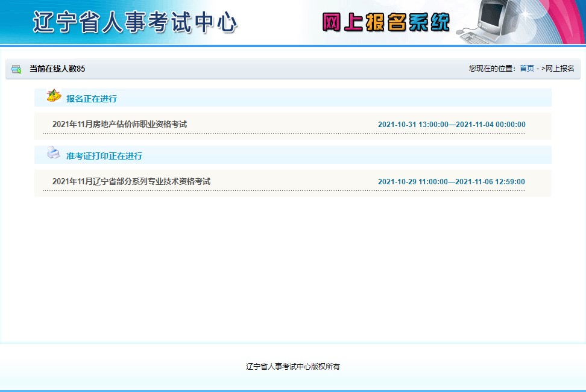Click the printer icon beside 准考证打印正在进行

pos(54,153)
